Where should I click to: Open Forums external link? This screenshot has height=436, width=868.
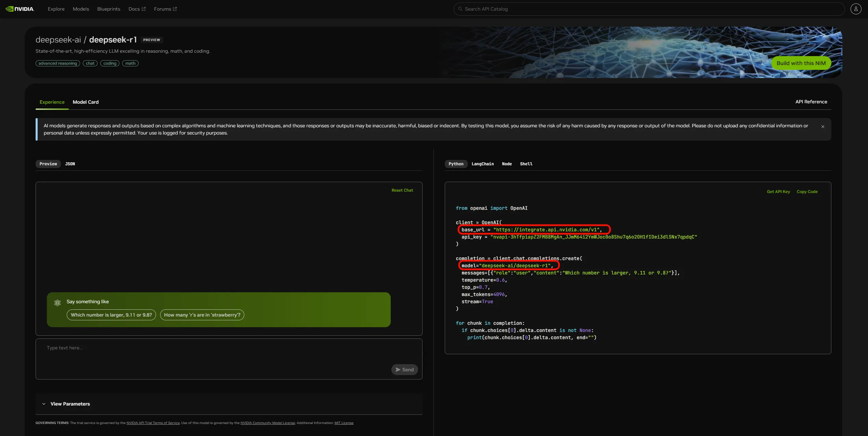coord(165,9)
